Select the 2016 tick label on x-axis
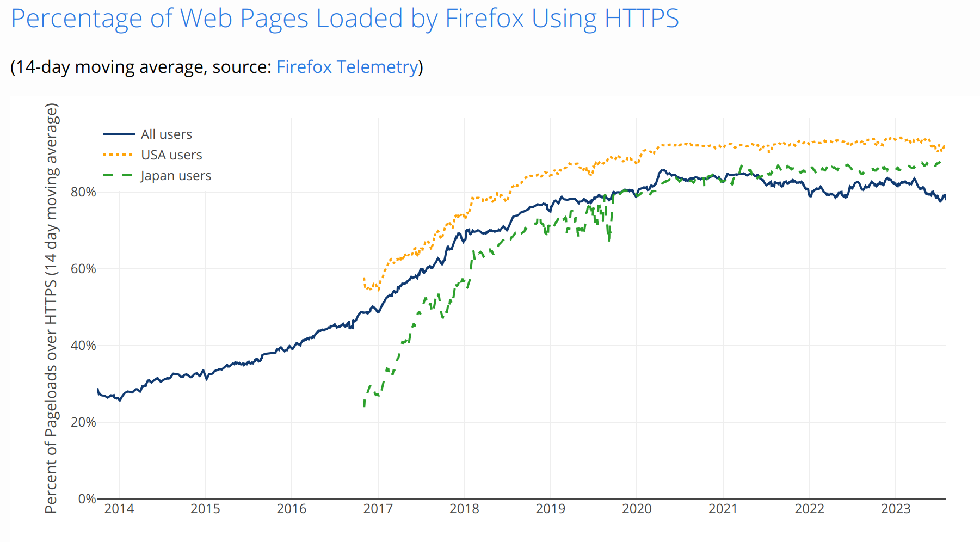 pos(292,509)
